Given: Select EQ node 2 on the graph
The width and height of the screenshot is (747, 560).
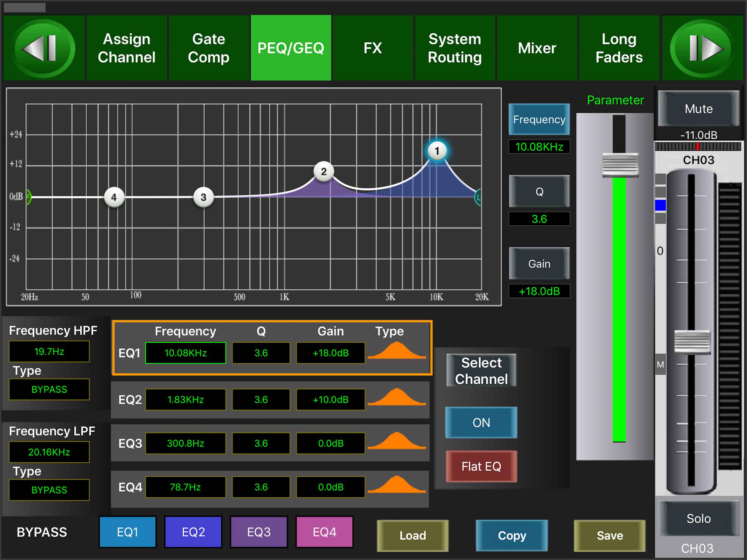Looking at the screenshot, I should [x=323, y=171].
